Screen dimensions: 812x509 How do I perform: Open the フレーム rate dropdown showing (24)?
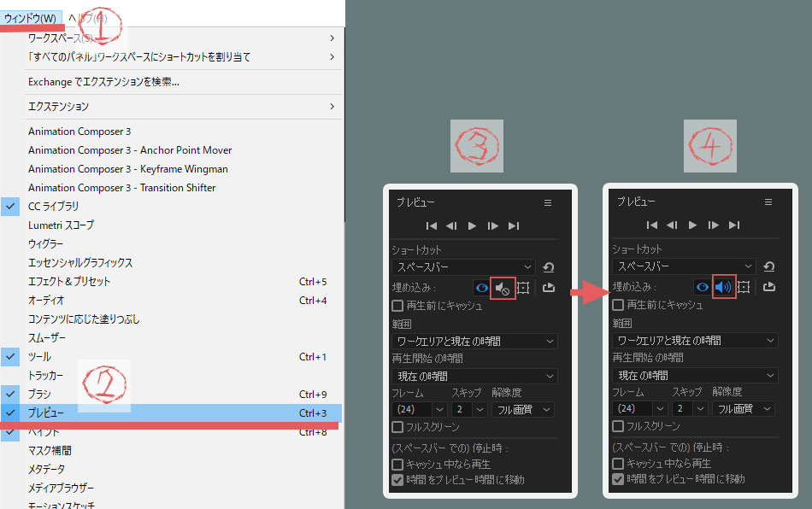click(416, 409)
